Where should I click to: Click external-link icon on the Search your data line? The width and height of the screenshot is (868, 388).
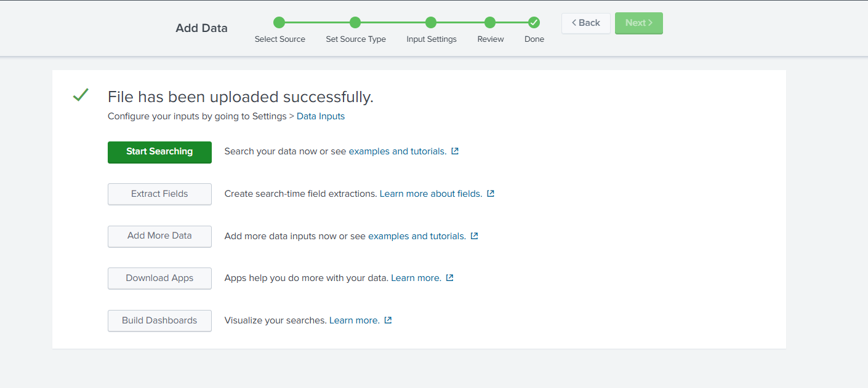coord(455,151)
